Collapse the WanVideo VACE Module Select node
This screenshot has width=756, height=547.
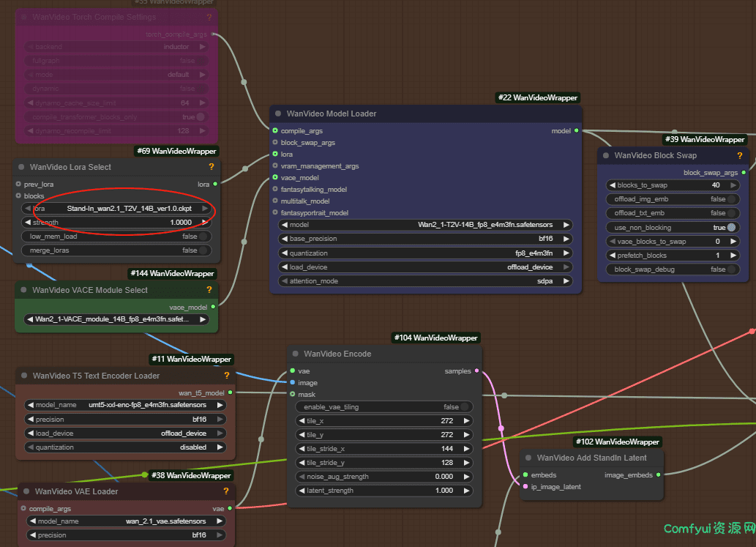(23, 290)
